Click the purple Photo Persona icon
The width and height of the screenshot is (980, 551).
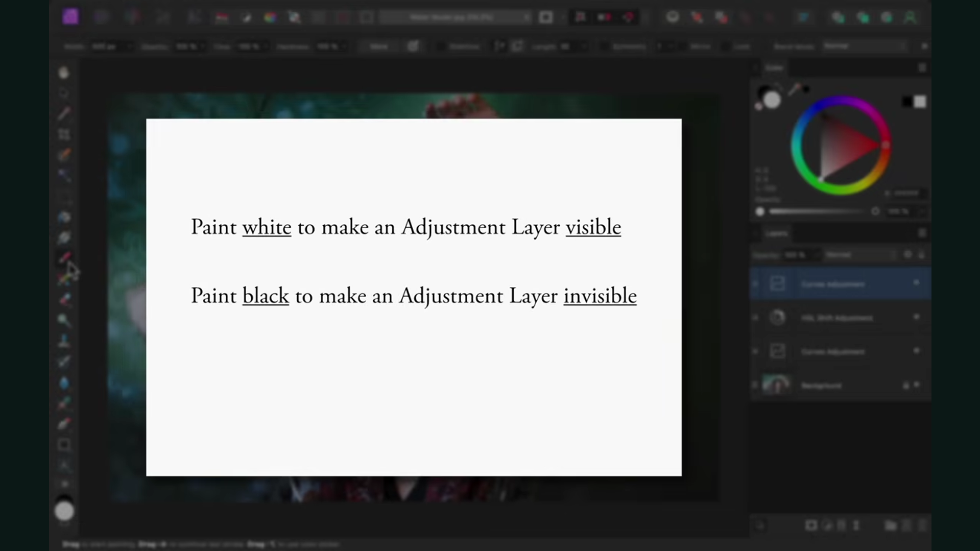click(70, 17)
